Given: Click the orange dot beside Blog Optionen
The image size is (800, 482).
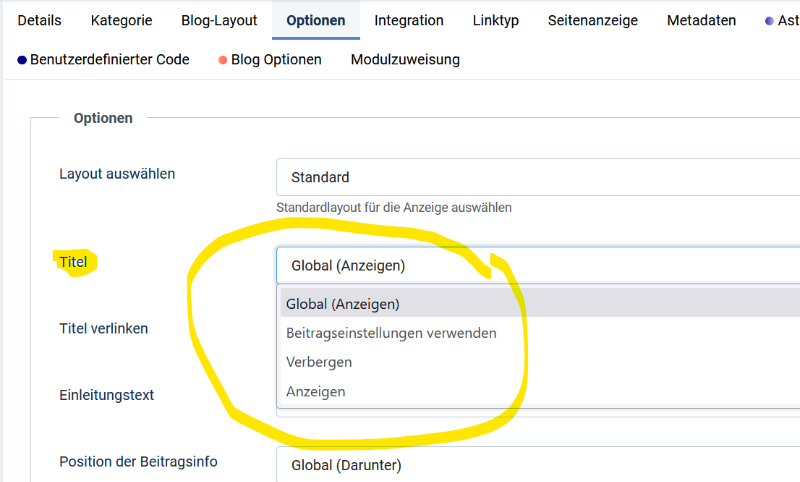Looking at the screenshot, I should (222, 60).
